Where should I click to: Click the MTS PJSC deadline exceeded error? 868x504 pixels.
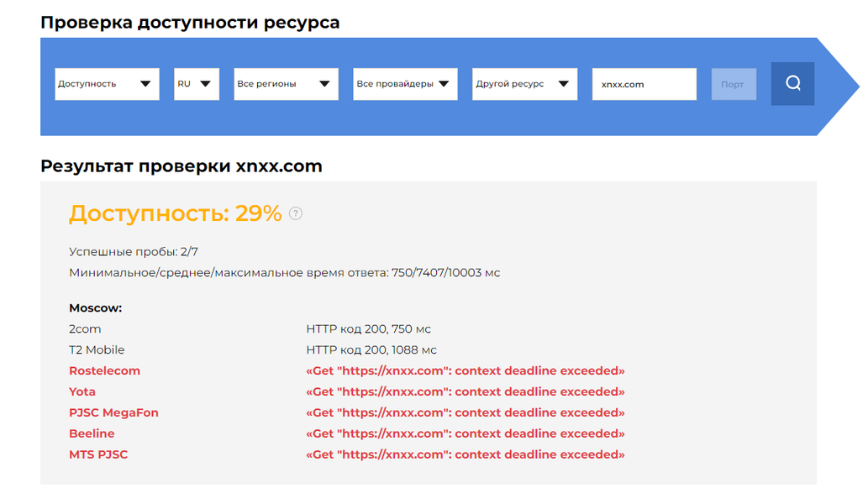click(x=466, y=454)
